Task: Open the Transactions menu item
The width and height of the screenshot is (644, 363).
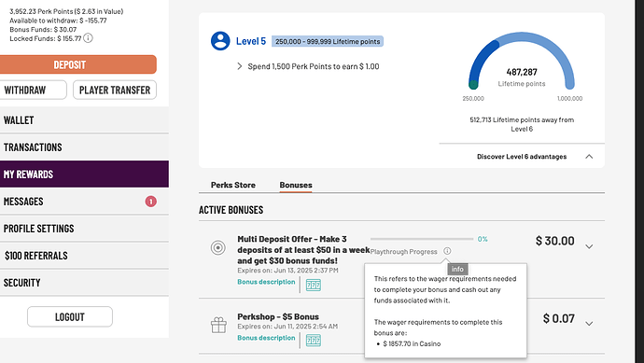Action: click(84, 147)
